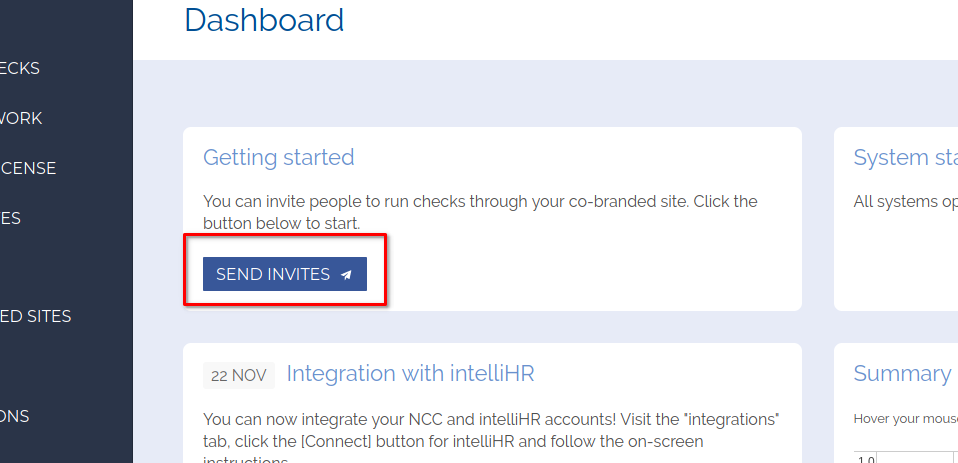
Task: Open the Integration with intelliHR heading
Action: tap(411, 373)
